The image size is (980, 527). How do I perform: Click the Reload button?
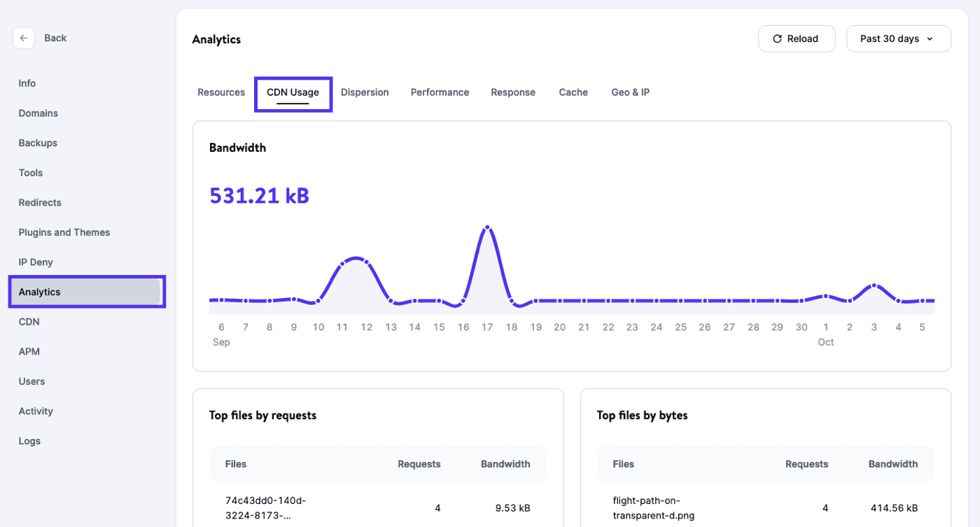[797, 38]
